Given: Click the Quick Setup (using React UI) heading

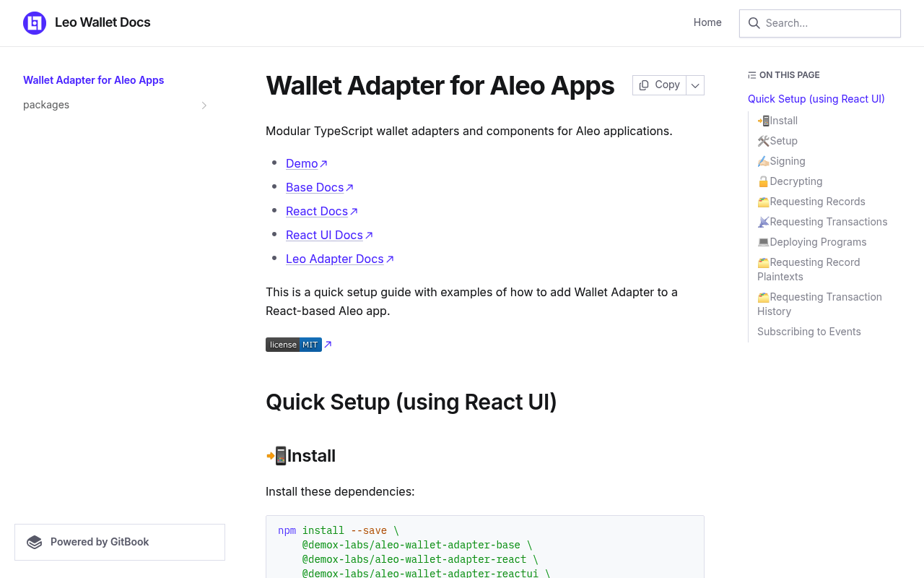Looking at the screenshot, I should pos(411,402).
